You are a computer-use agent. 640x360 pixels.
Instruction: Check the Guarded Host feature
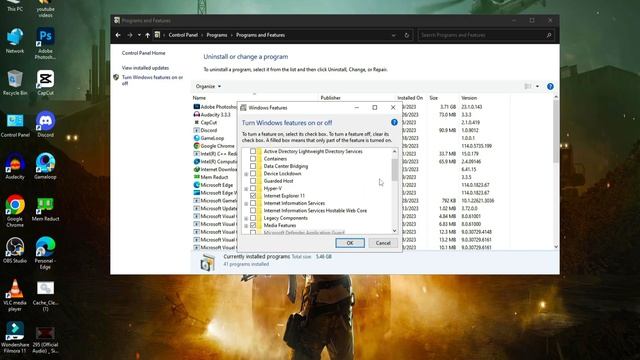[x=253, y=181]
